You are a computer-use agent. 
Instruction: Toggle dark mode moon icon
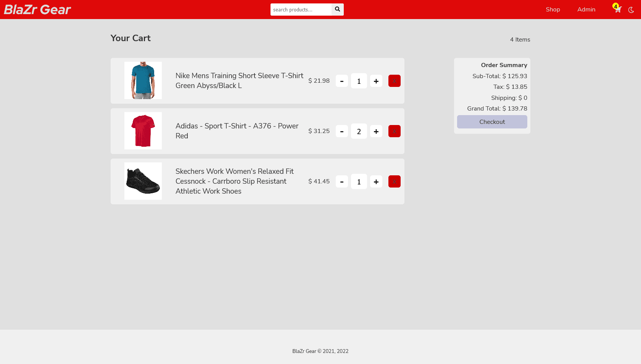(x=631, y=10)
